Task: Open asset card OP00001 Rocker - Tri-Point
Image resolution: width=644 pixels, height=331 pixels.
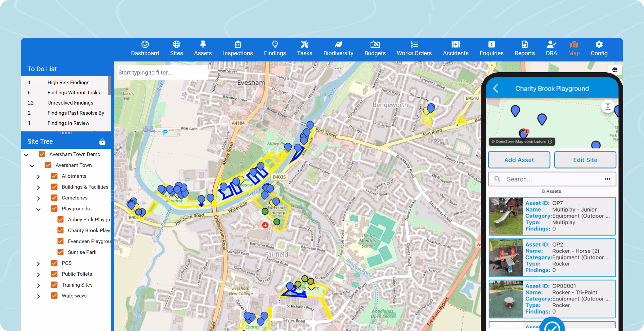Action: [552, 299]
